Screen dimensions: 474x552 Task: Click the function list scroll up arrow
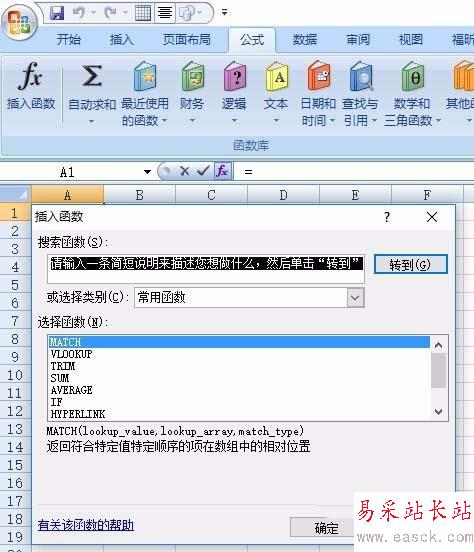[439, 345]
